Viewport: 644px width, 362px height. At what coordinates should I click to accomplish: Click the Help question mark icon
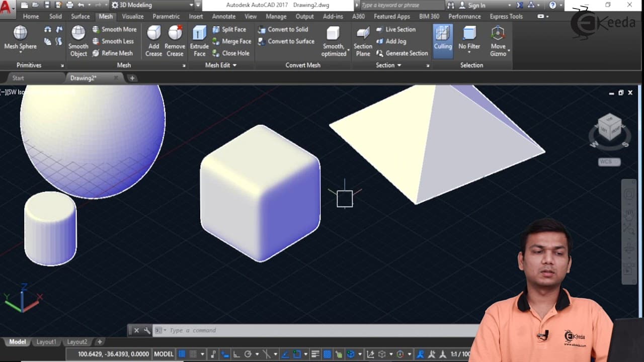(x=553, y=5)
